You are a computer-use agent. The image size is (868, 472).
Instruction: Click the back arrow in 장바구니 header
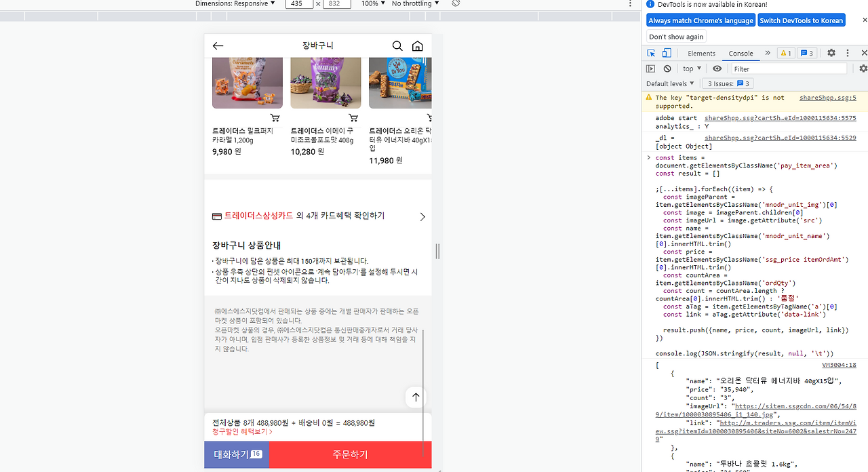[218, 45]
